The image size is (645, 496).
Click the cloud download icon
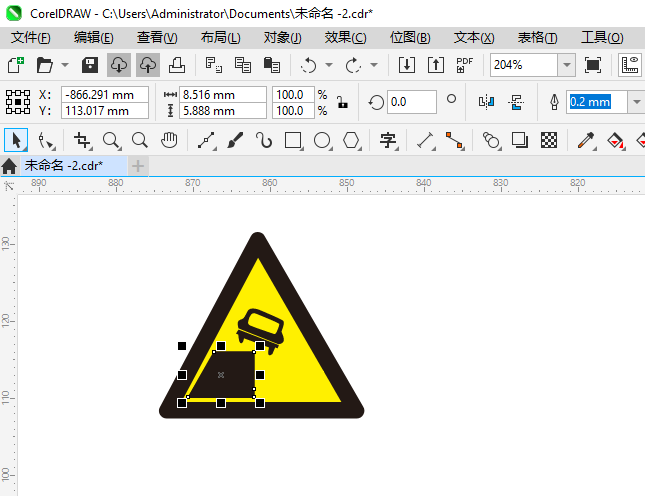119,65
